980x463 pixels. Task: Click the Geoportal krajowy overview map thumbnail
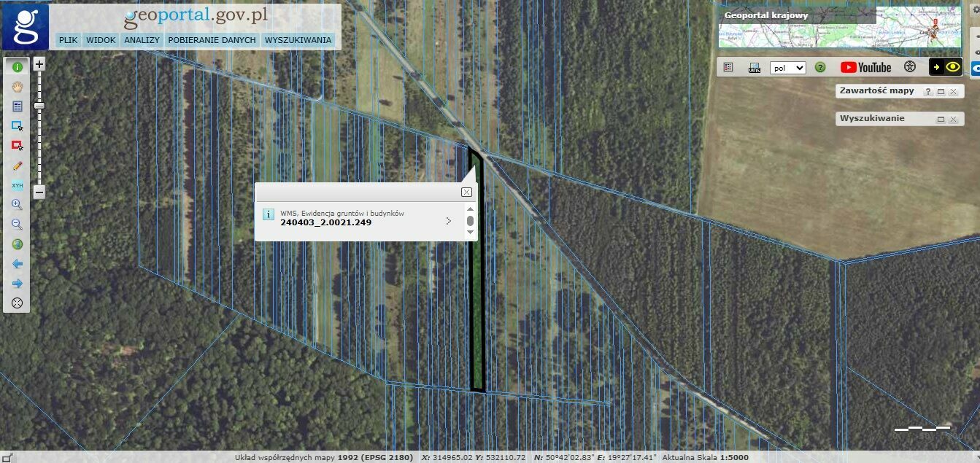(x=839, y=28)
